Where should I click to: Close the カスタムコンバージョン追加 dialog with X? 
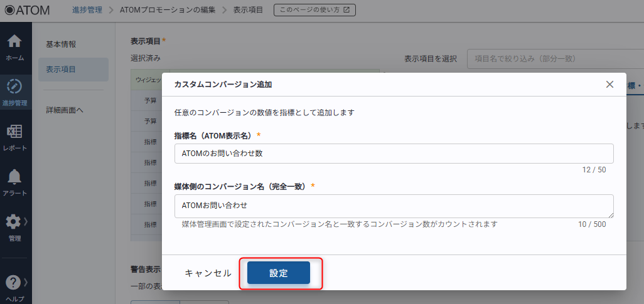click(609, 85)
